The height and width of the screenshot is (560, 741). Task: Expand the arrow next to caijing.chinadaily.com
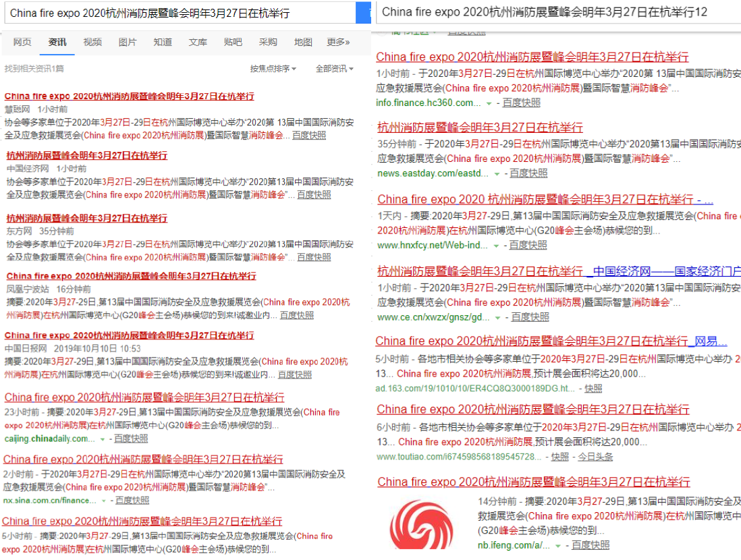pos(102,439)
